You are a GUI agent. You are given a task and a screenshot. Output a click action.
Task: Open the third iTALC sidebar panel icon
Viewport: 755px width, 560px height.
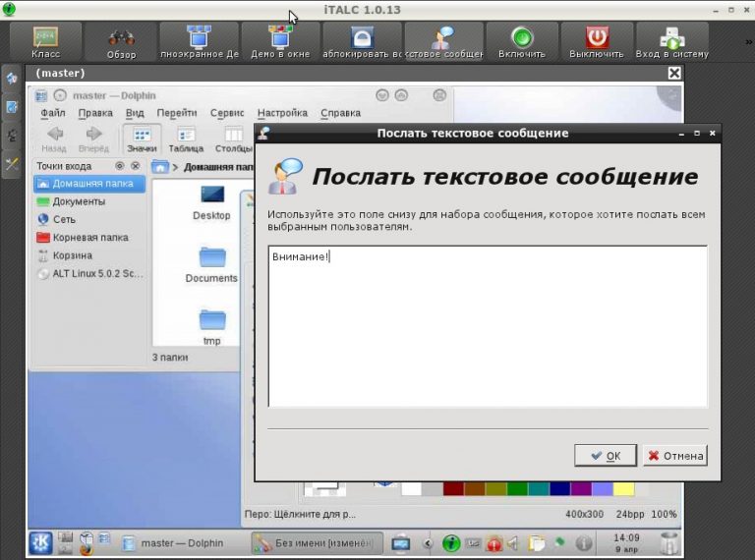coord(12,136)
